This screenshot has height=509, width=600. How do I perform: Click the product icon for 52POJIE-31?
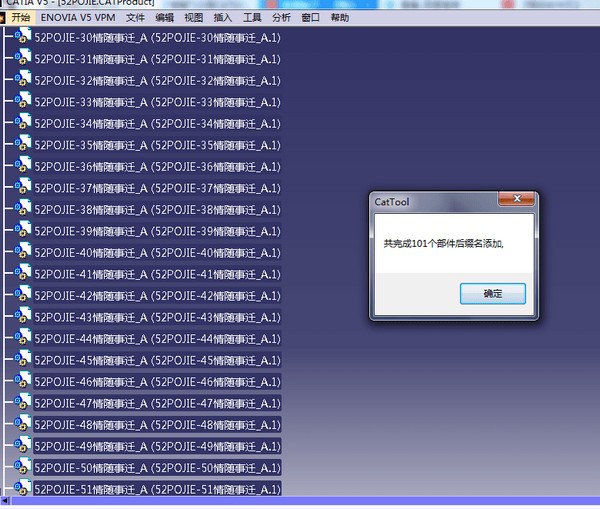[x=23, y=57]
